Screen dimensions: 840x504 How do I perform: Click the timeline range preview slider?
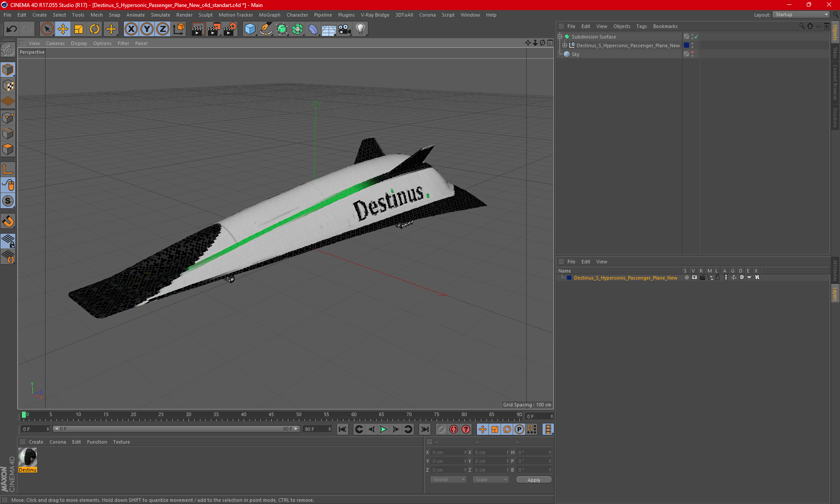tap(176, 429)
